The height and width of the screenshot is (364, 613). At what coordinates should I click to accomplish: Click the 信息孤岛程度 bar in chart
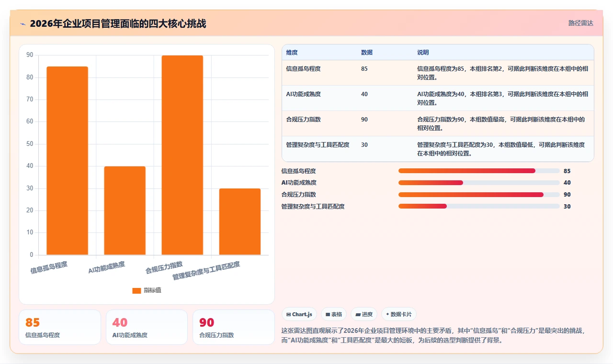[x=67, y=161]
